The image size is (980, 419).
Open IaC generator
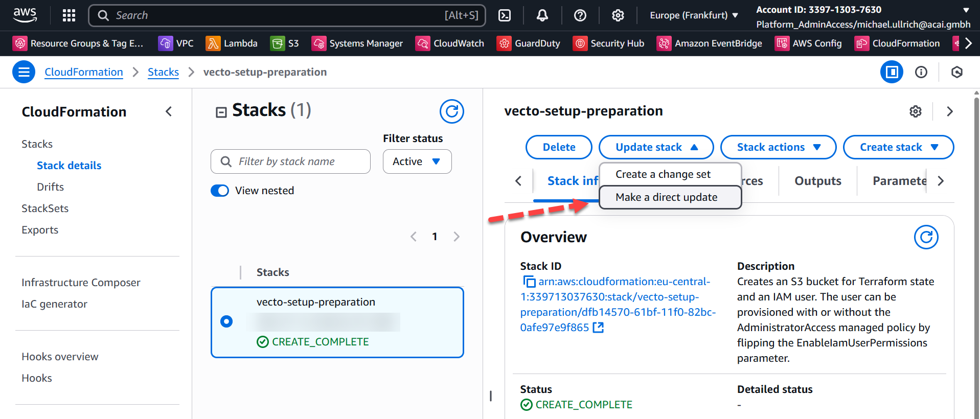click(x=54, y=304)
